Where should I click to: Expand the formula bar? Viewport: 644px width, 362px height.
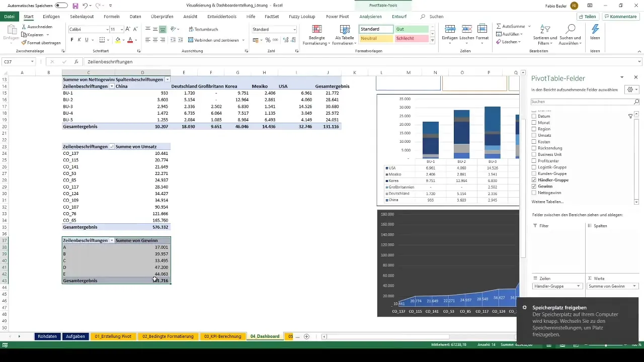pos(639,62)
